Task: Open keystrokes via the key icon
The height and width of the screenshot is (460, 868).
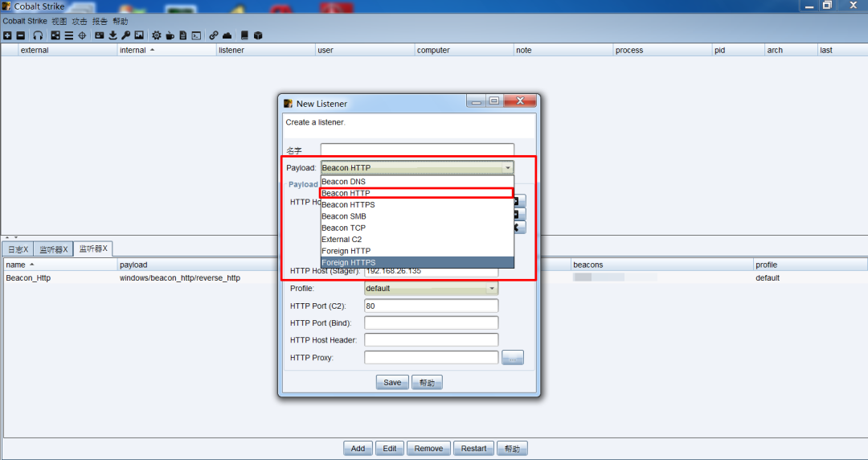Action: click(x=126, y=35)
